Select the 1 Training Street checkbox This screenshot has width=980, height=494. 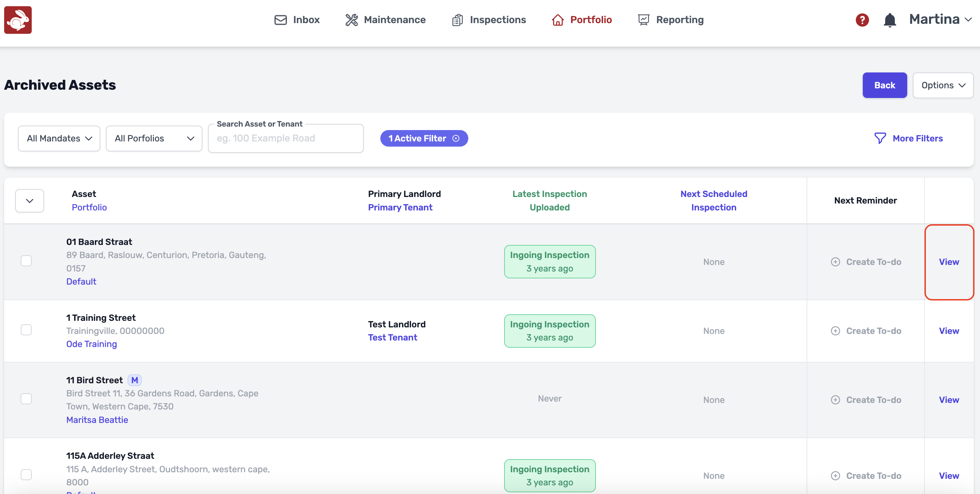[x=26, y=329]
